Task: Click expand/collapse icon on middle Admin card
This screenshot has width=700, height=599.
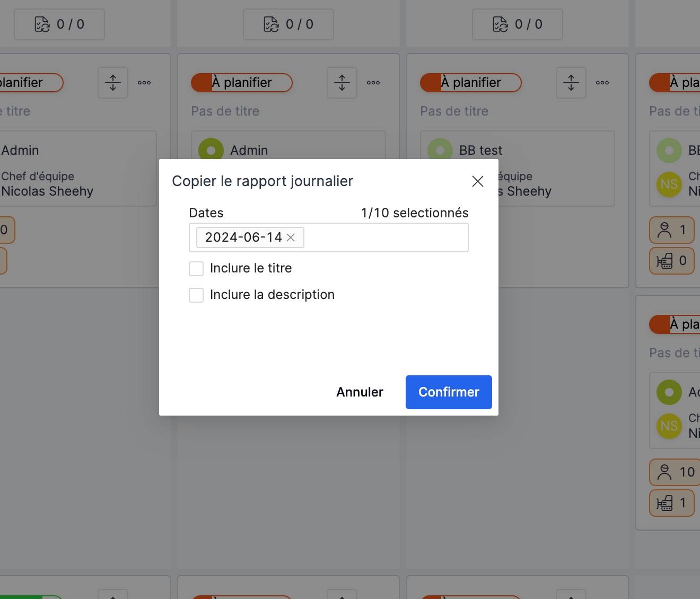Action: [x=342, y=83]
